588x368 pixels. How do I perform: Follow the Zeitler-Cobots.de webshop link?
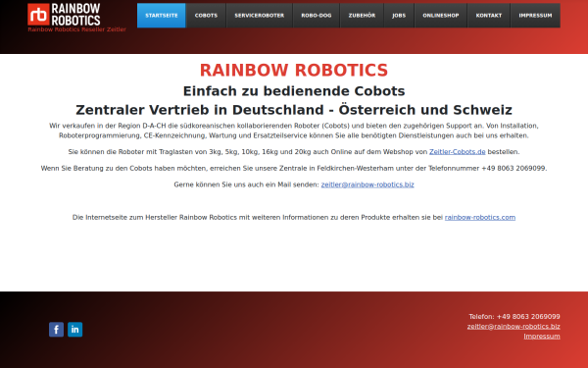(457, 152)
